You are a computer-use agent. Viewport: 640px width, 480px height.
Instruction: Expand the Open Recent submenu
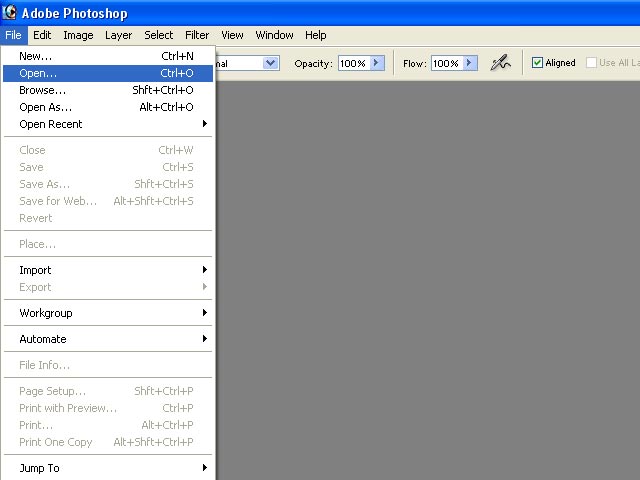(x=108, y=124)
